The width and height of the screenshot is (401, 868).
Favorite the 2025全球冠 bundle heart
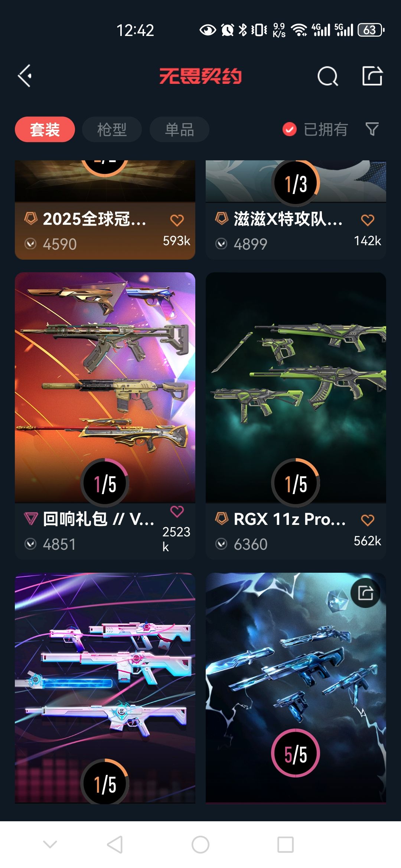pyautogui.click(x=177, y=220)
